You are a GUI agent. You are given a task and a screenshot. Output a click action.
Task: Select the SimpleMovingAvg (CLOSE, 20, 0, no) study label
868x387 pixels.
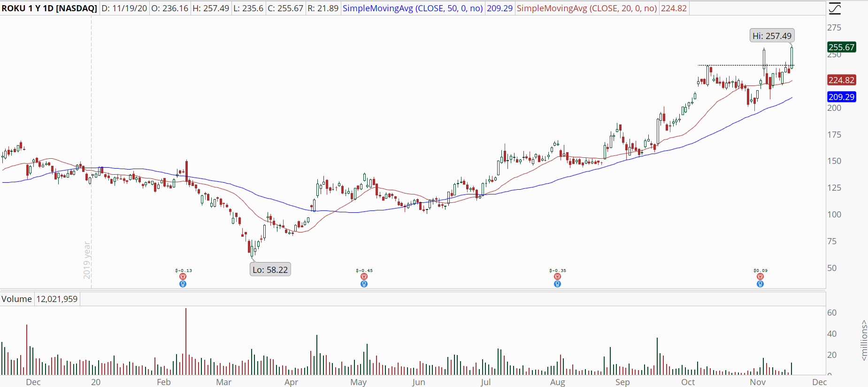pos(587,8)
